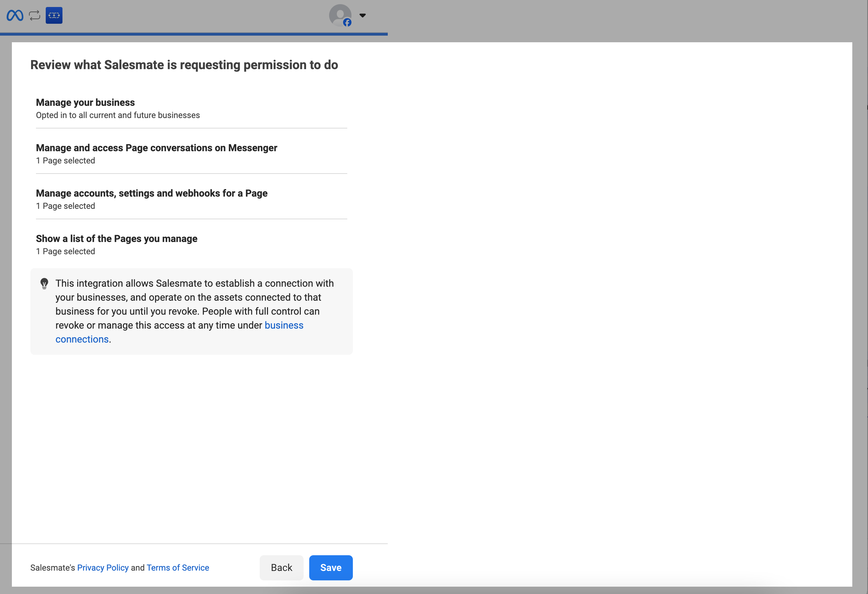Click the Save button
This screenshot has height=594, width=868.
pos(331,567)
